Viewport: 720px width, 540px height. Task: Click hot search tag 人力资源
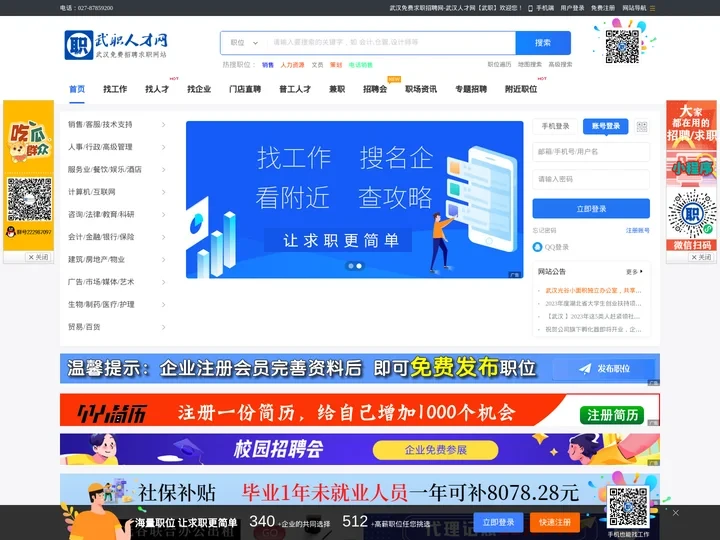[292, 65]
